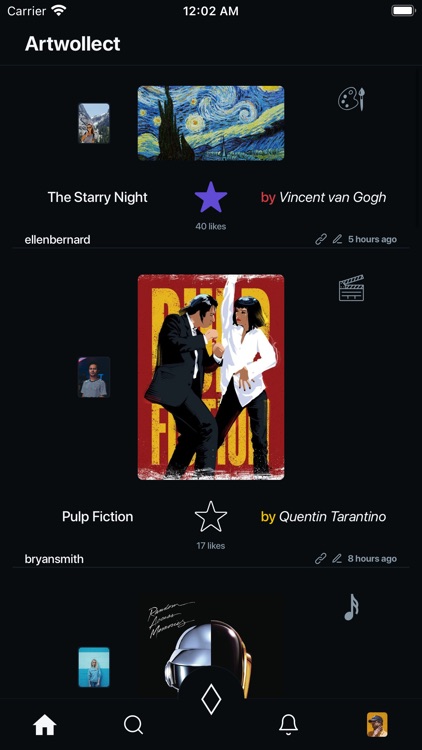Open the Search tab
The height and width of the screenshot is (750, 422).
coord(133,725)
